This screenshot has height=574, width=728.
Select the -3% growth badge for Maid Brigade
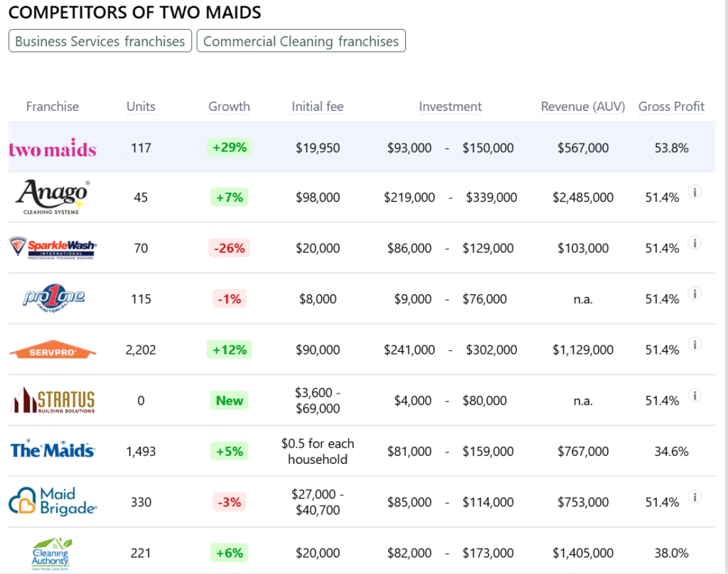[230, 502]
